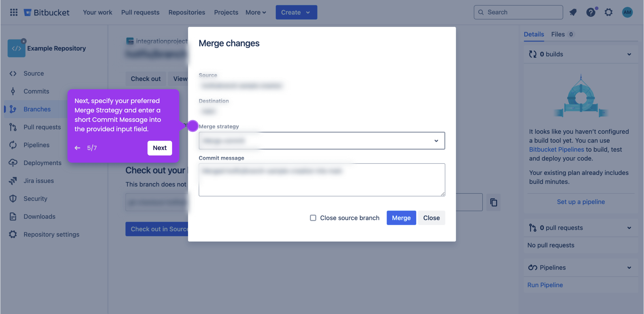644x314 pixels.
Task: Open the Merge strategy dropdown
Action: coord(322,141)
